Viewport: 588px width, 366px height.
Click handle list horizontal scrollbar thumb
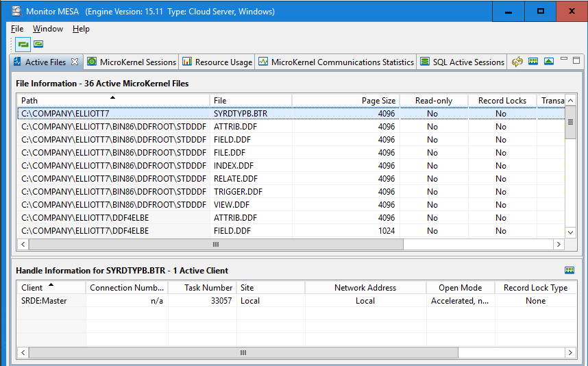pos(243,352)
